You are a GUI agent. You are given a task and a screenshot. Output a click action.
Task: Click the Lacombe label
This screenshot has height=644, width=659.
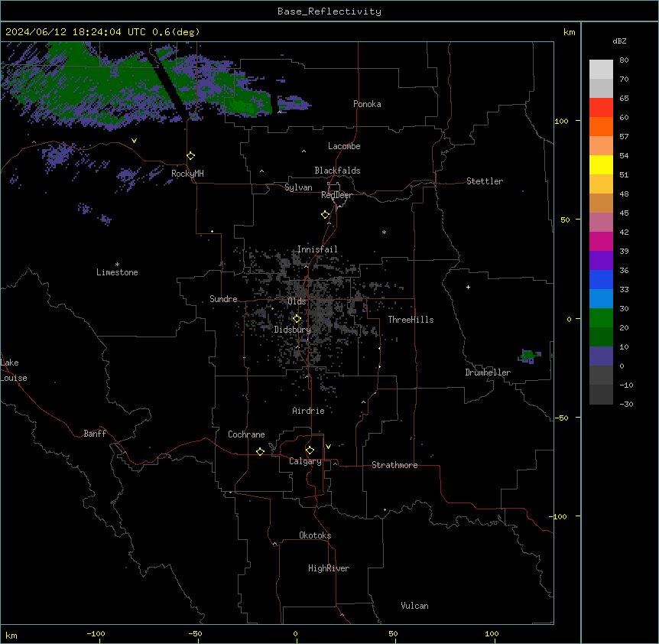point(344,146)
